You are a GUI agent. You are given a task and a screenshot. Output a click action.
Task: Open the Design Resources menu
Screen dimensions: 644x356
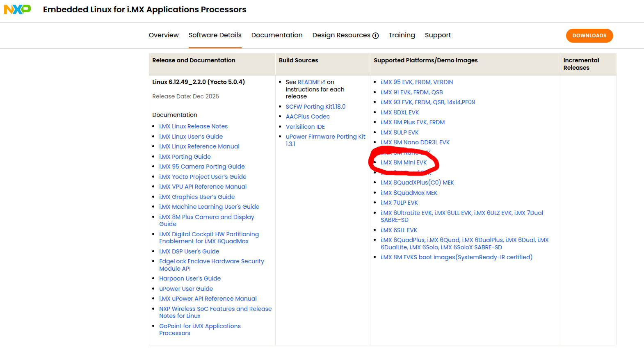(341, 35)
